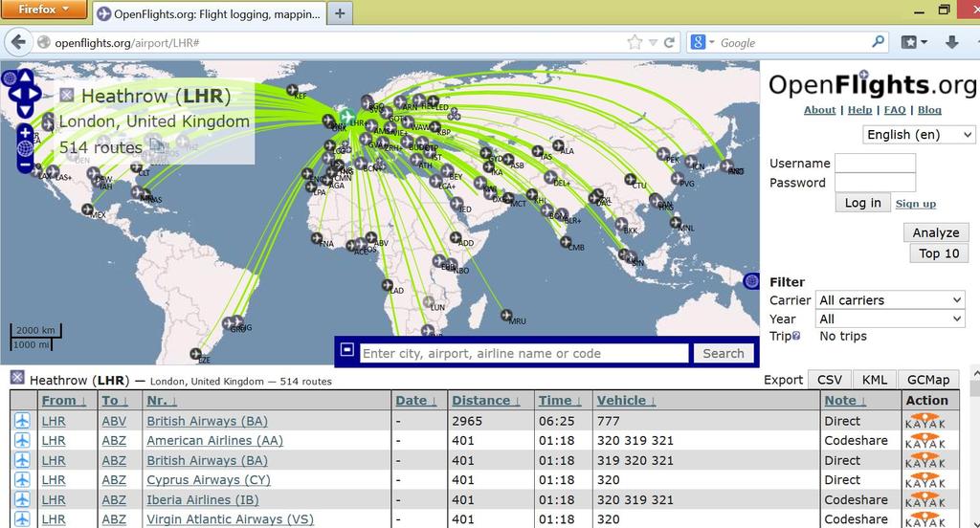This screenshot has height=528, width=980.
Task: Sort table by Distance column
Action: point(485,401)
